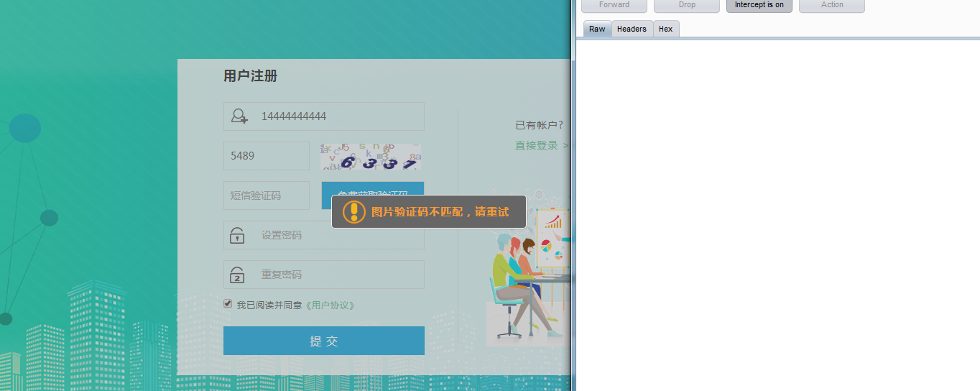
Task: Click the lock icon beside 重复密码
Action: (x=237, y=275)
